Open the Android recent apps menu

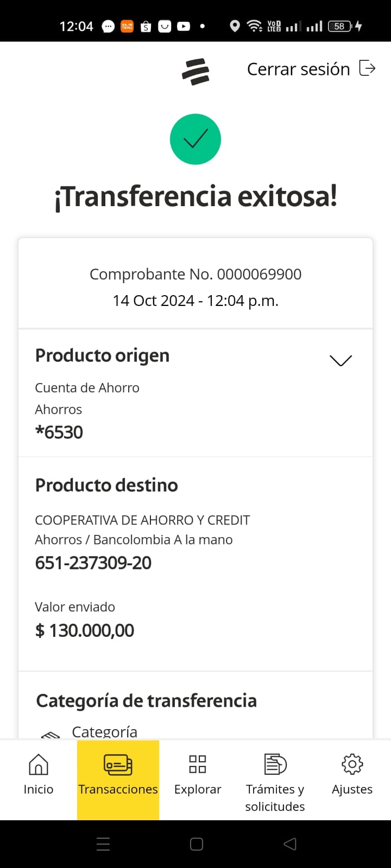coord(103,844)
